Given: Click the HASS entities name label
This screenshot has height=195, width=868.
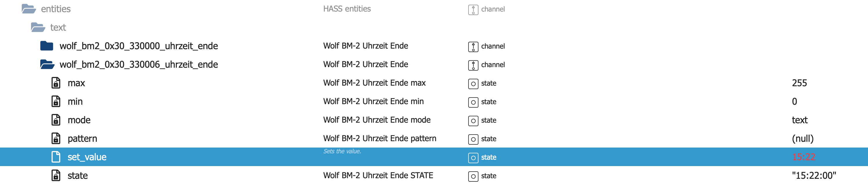Looking at the screenshot, I should pos(347,9).
